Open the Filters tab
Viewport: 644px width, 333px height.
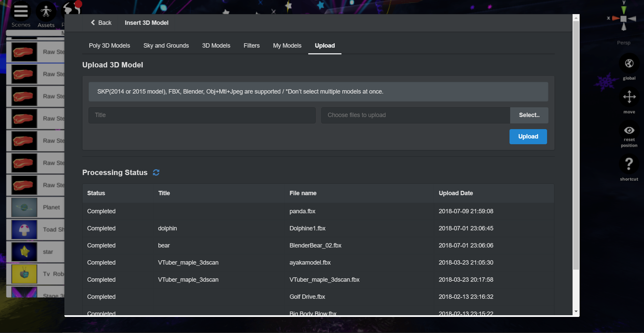tap(252, 46)
